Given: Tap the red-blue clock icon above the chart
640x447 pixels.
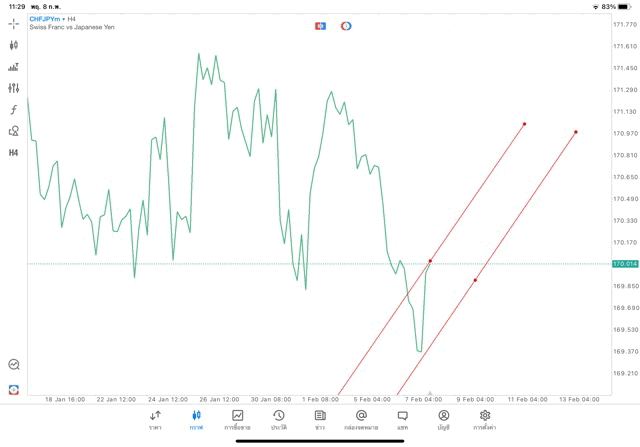Looking at the screenshot, I should point(346,26).
